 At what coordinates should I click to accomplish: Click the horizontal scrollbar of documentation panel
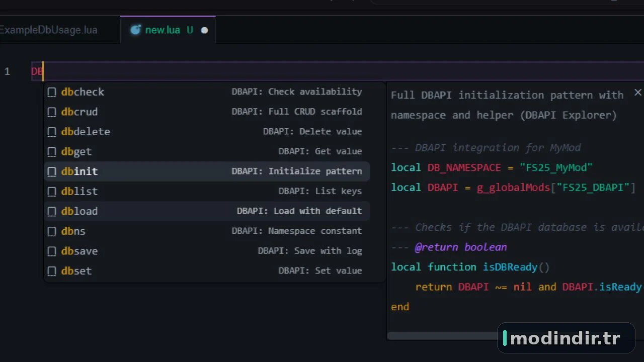tap(443, 336)
